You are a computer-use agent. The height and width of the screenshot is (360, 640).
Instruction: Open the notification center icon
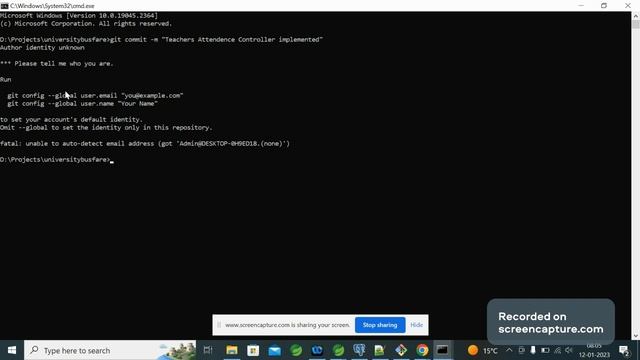pyautogui.click(x=624, y=350)
